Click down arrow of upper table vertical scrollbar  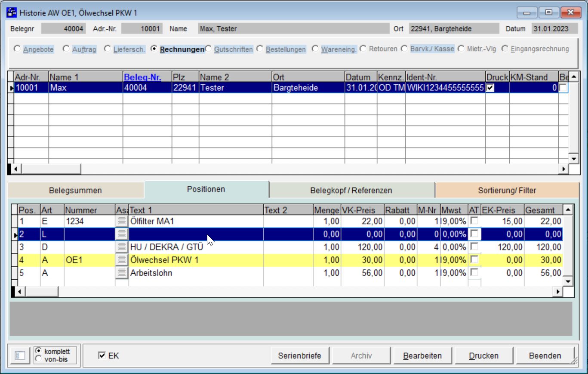574,159
